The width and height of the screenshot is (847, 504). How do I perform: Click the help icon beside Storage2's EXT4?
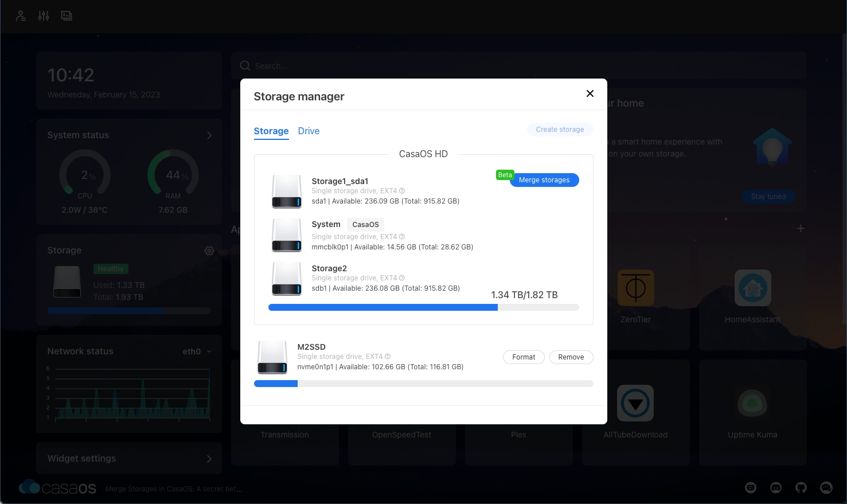[402, 278]
